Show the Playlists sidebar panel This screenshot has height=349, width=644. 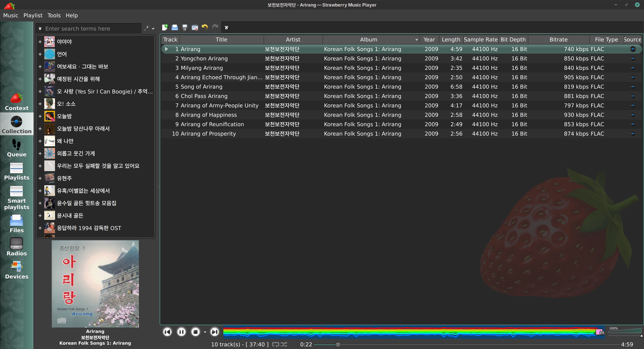[16, 171]
